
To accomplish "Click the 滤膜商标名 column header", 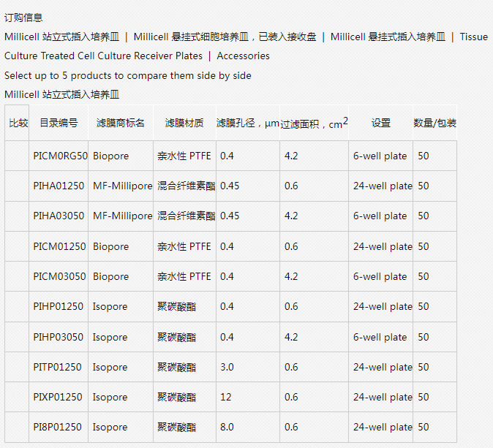I will point(121,123).
